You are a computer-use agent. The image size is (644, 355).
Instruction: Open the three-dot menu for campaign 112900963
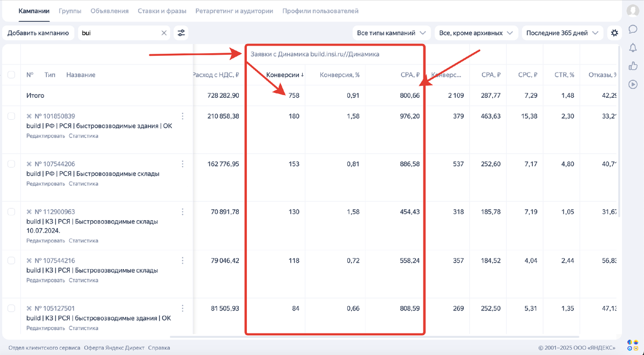coord(183,212)
